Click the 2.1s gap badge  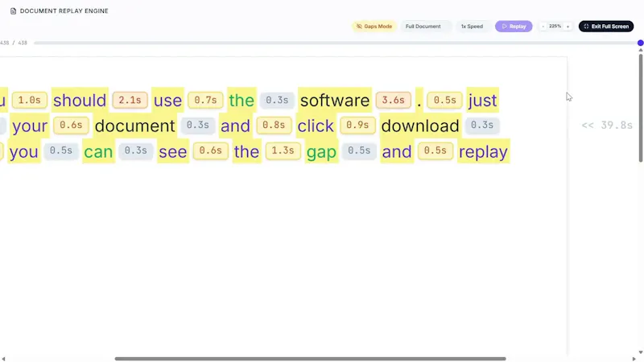(130, 100)
